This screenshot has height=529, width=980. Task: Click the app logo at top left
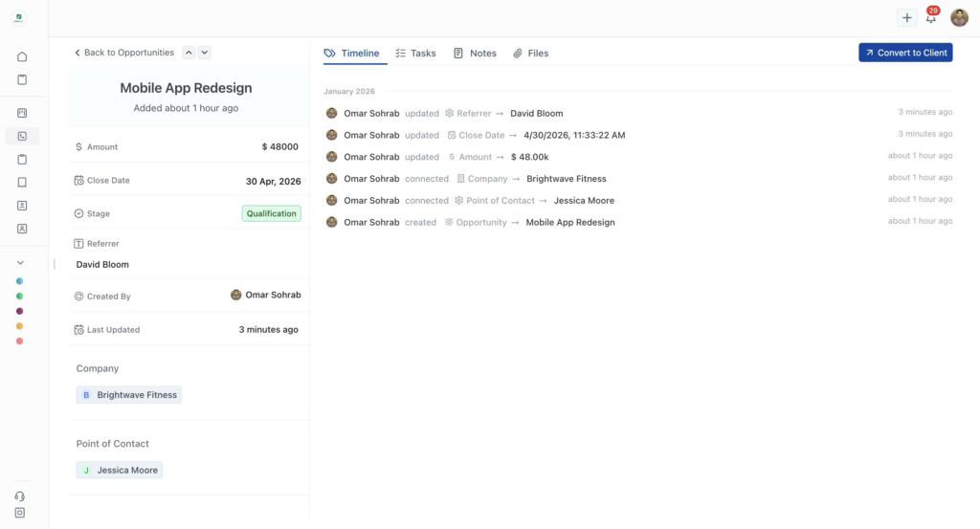(19, 17)
